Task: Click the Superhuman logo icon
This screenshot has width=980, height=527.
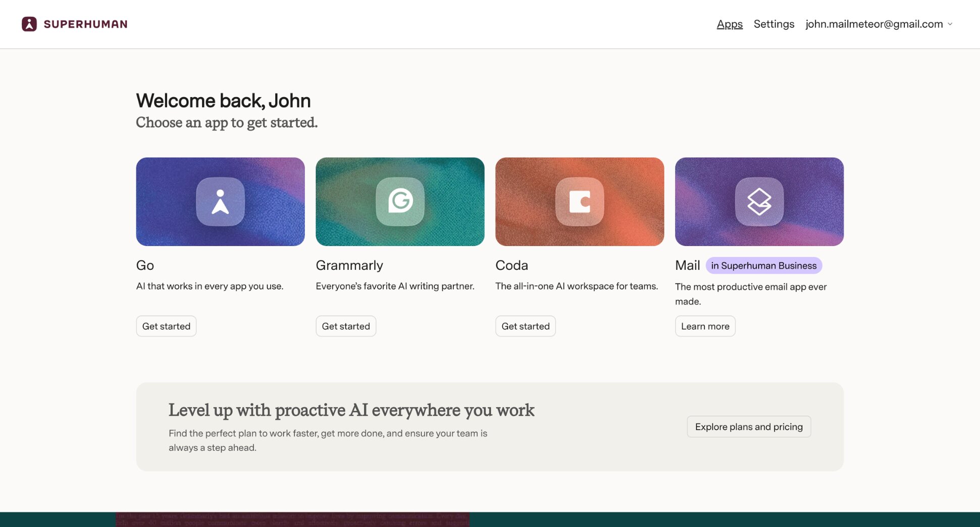Action: [29, 24]
